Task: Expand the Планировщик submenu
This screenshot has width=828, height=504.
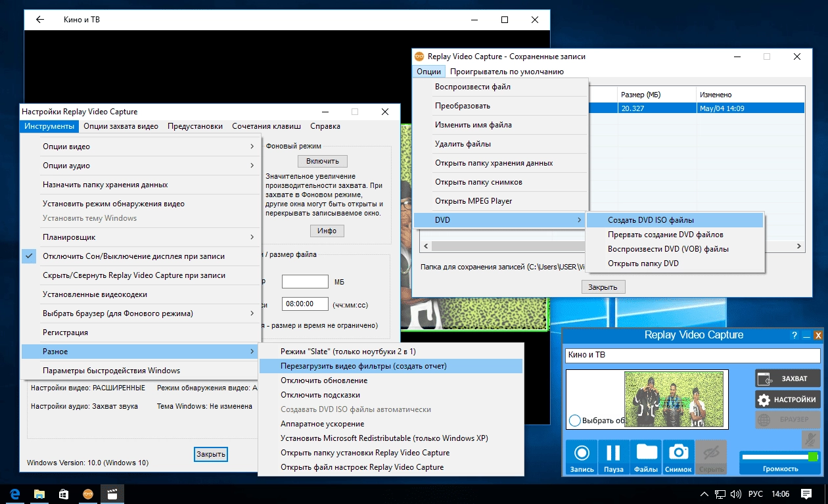Action: tap(141, 237)
